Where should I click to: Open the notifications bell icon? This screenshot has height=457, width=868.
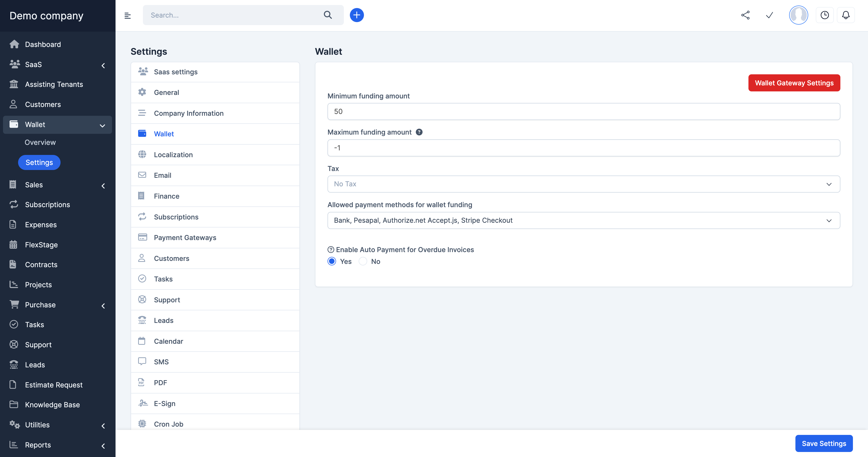coord(845,15)
